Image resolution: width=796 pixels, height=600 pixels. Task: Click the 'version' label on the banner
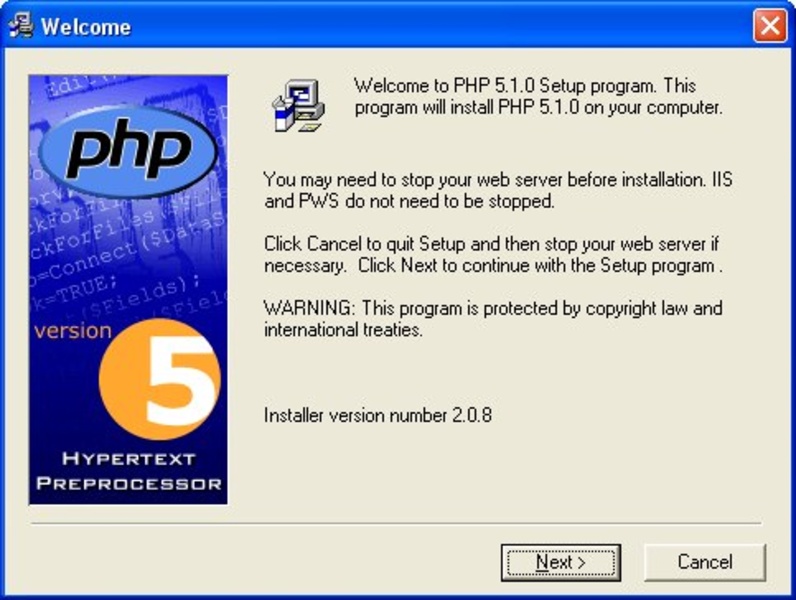[x=73, y=330]
